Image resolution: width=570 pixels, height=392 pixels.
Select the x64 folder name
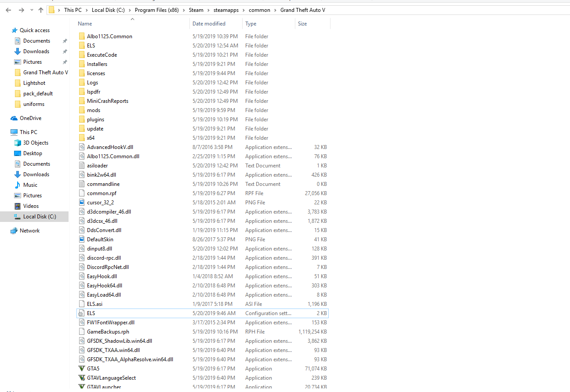[x=91, y=138]
